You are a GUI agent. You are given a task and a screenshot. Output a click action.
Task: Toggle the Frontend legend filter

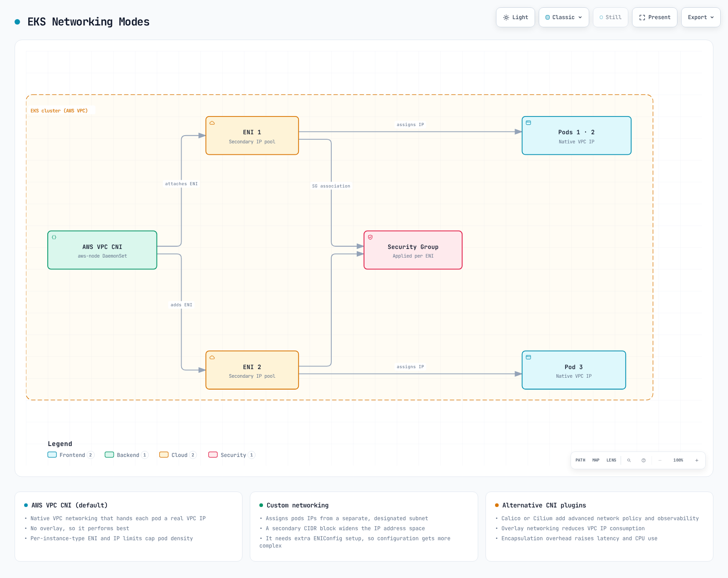71,455
